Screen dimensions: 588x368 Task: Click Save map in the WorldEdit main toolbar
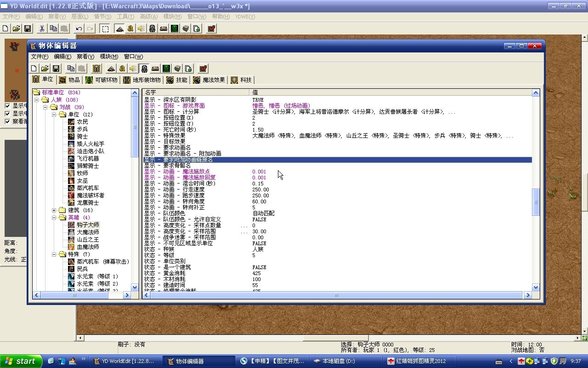28,29
